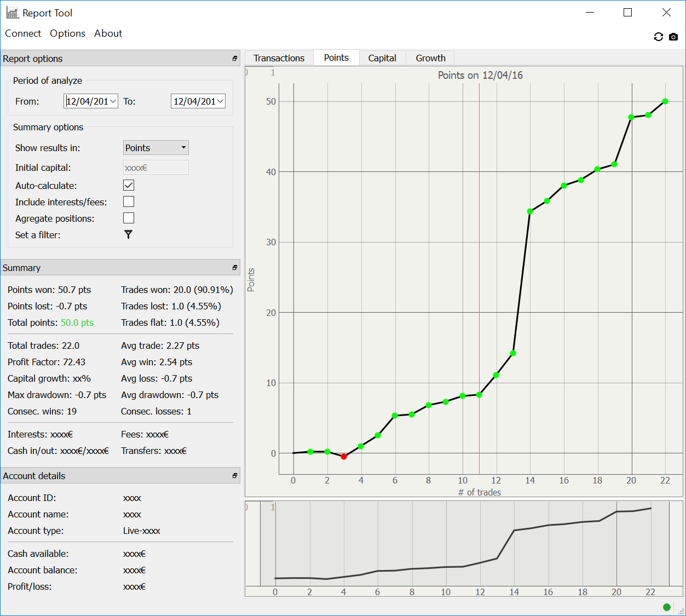
Task: Open the Options menu
Action: (67, 33)
